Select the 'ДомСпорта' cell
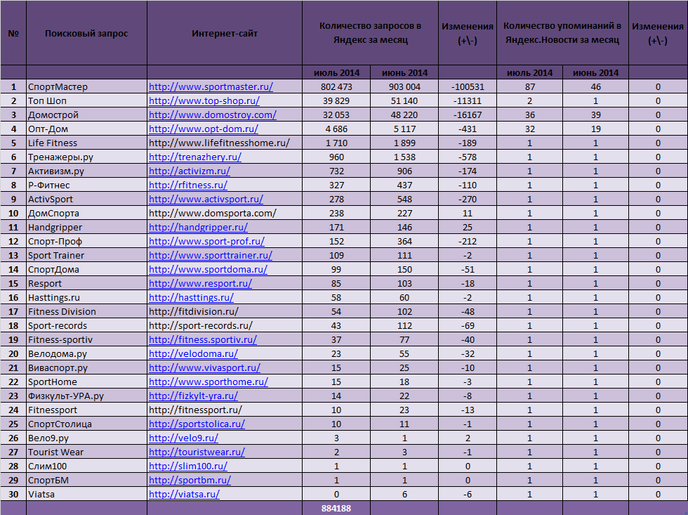This screenshot has height=515, width=688. (86, 213)
